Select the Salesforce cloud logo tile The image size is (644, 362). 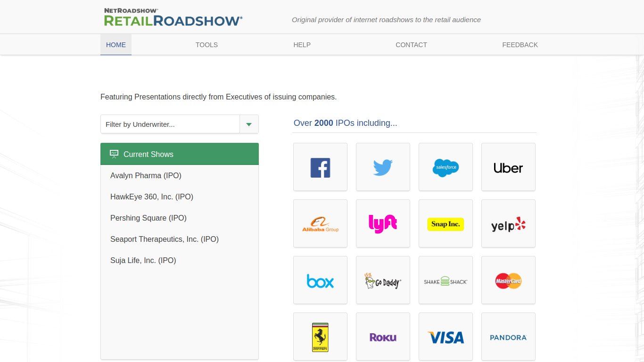click(446, 167)
